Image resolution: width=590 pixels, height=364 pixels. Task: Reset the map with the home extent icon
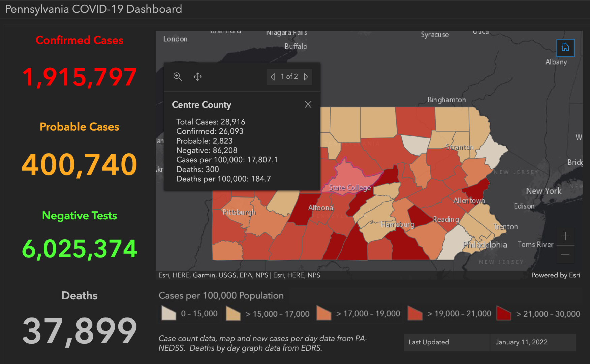coord(565,48)
